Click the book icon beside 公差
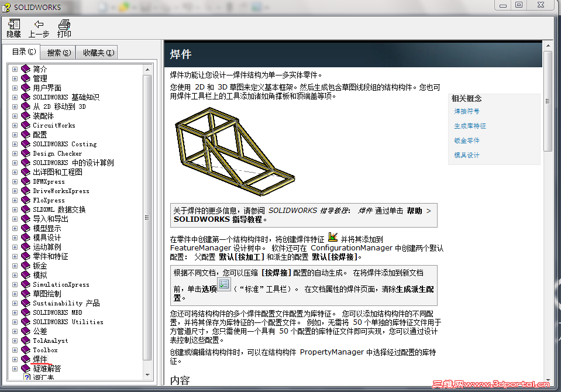Screen dimensions: 561x392 point(26,331)
